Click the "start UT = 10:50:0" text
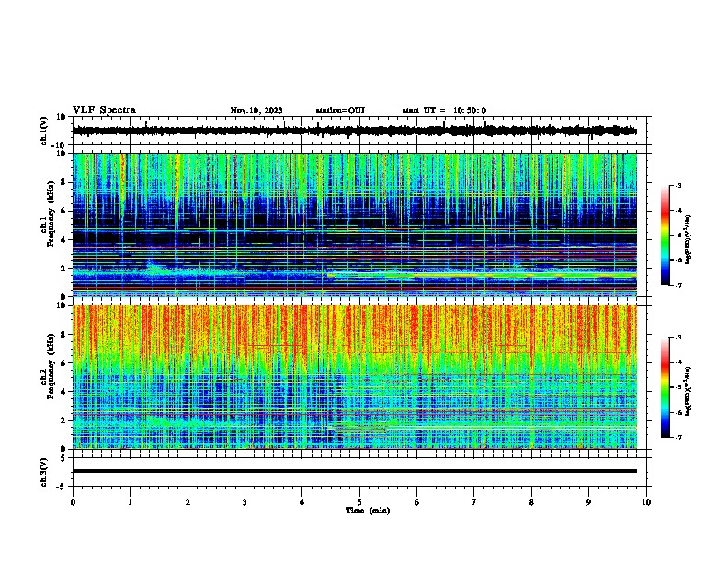This screenshot has width=728, height=563. click(x=444, y=110)
